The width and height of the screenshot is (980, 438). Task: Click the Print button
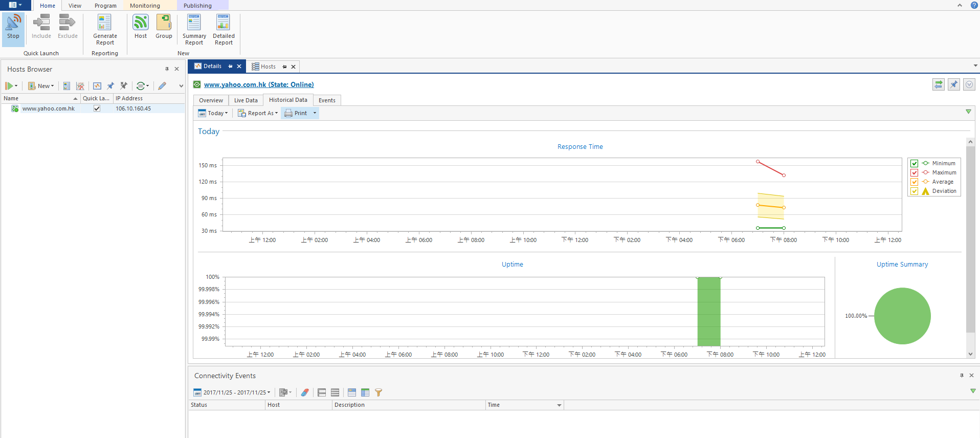coord(296,113)
